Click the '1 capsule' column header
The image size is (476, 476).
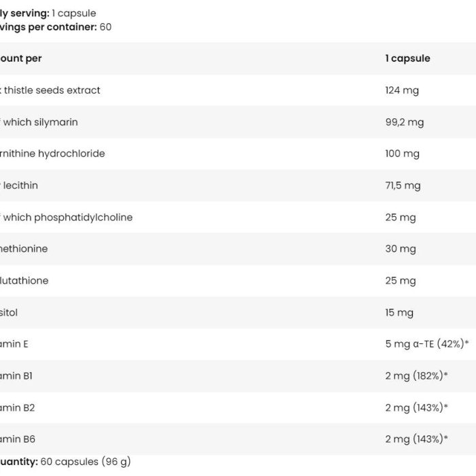click(407, 58)
